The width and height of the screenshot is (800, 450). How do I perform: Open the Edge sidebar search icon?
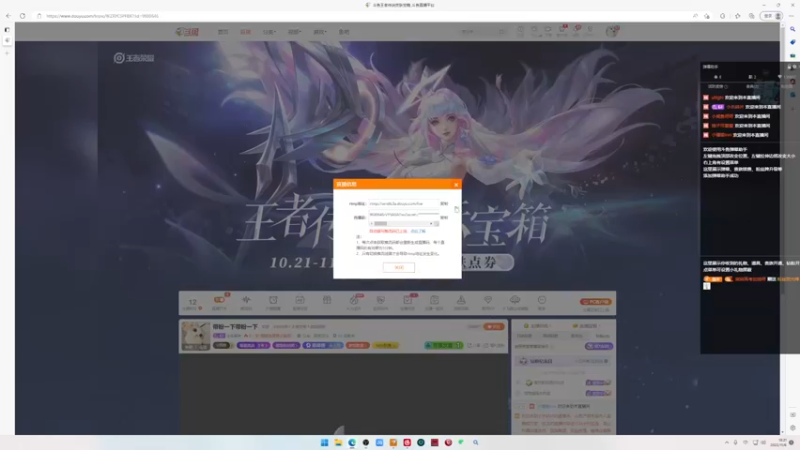792,30
